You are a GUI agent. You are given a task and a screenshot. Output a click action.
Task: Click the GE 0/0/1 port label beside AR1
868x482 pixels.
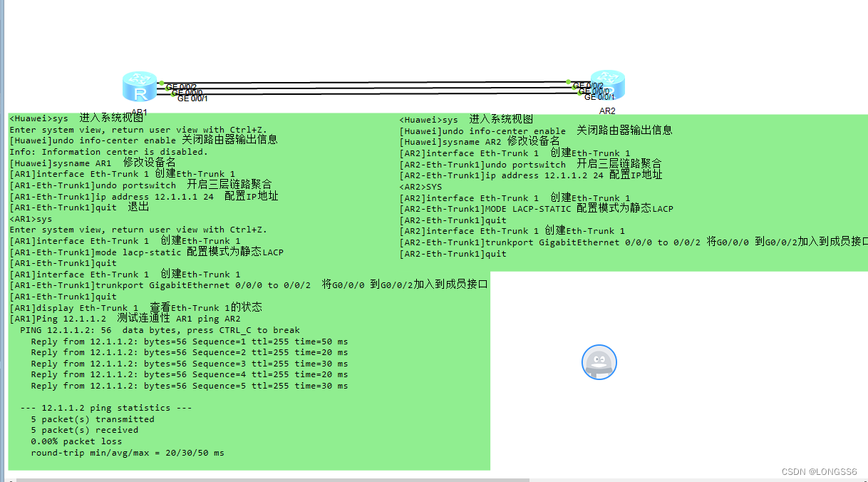pyautogui.click(x=192, y=98)
